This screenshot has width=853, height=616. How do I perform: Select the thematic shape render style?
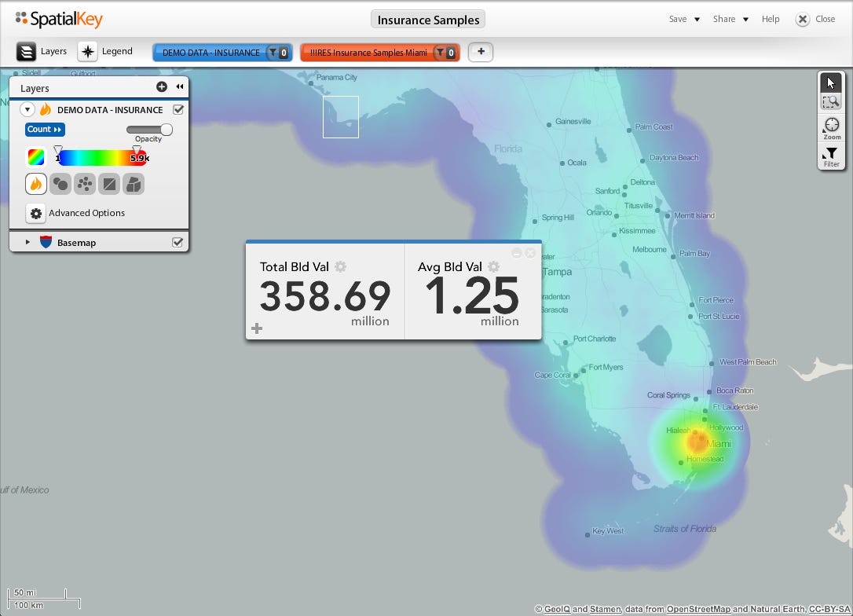coord(109,184)
